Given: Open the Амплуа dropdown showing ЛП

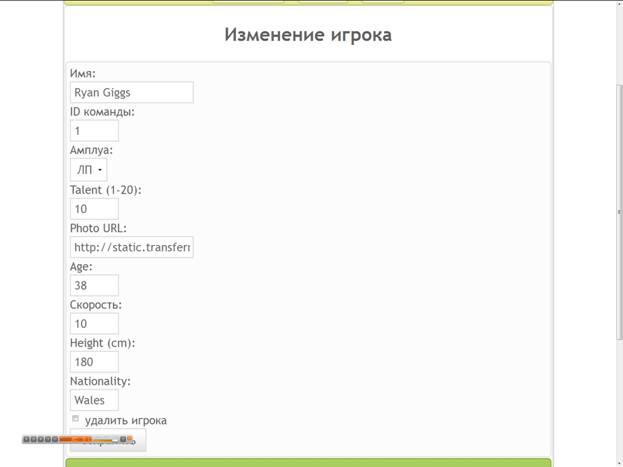Looking at the screenshot, I should pos(89,170).
